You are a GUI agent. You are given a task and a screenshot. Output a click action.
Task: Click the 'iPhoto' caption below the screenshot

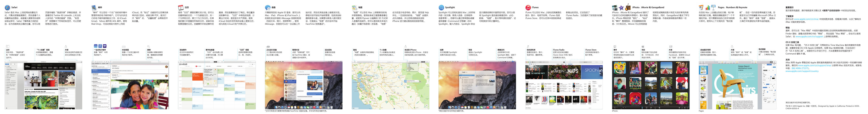click(x=615, y=111)
